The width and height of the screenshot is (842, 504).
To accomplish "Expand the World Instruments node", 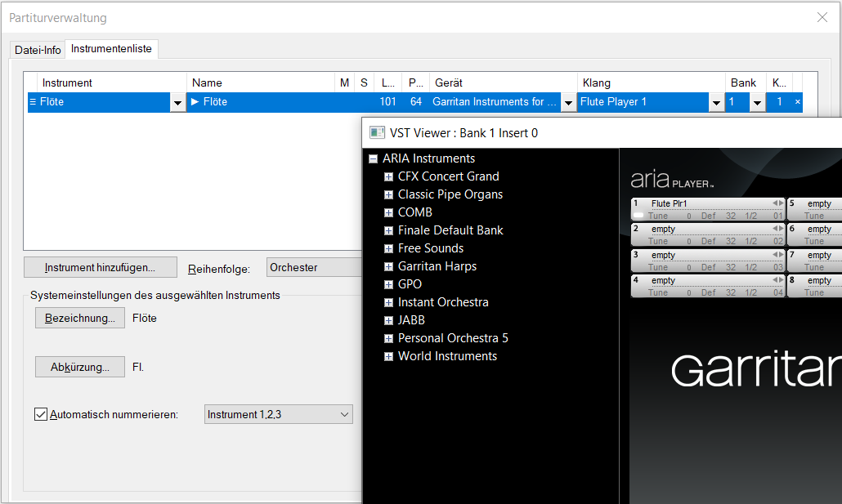I will [389, 356].
